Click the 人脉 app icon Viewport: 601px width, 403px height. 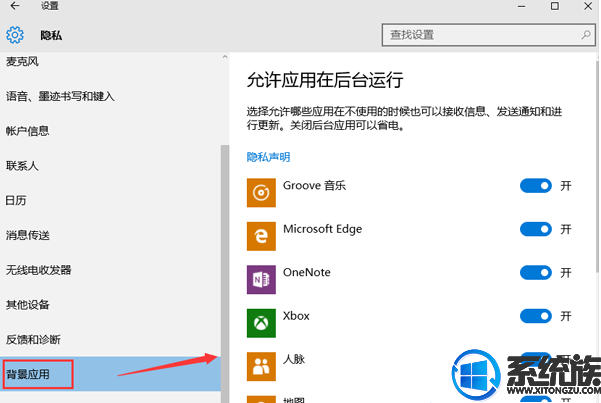[x=261, y=367]
